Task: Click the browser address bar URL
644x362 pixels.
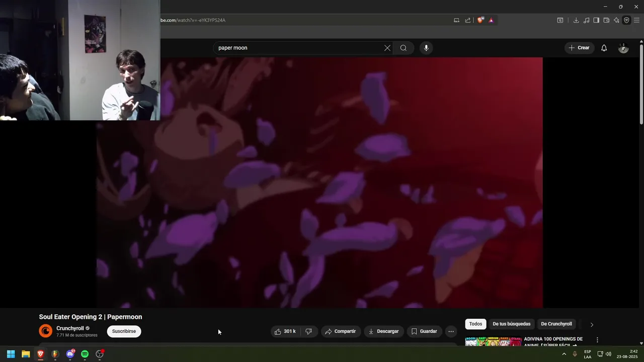Action: (x=193, y=20)
